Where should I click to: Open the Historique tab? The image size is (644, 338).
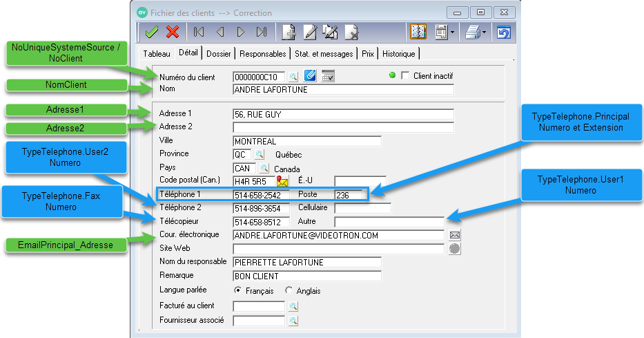pyautogui.click(x=399, y=53)
